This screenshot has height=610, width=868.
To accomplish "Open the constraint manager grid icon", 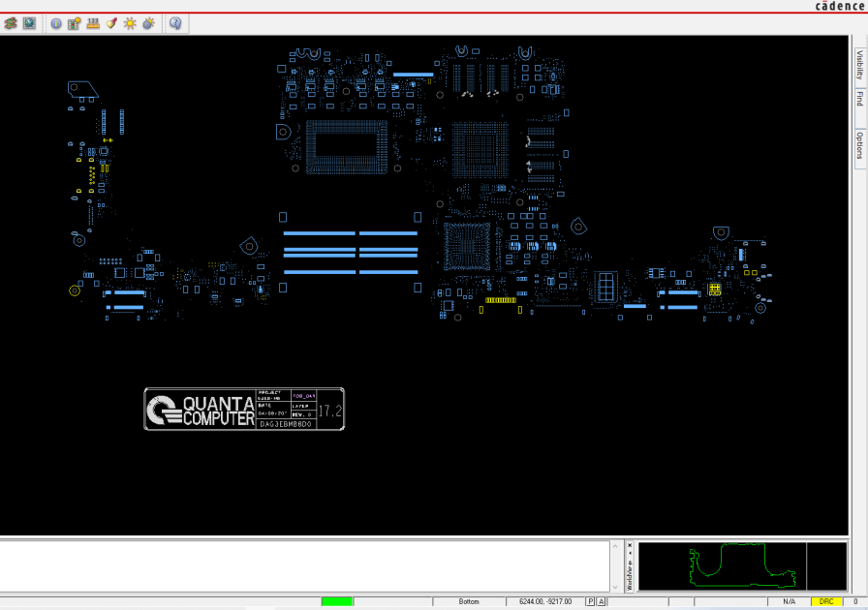I will click(75, 24).
